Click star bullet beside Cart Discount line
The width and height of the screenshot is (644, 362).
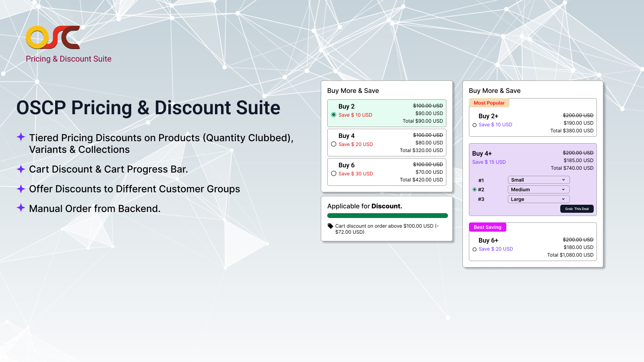(21, 169)
